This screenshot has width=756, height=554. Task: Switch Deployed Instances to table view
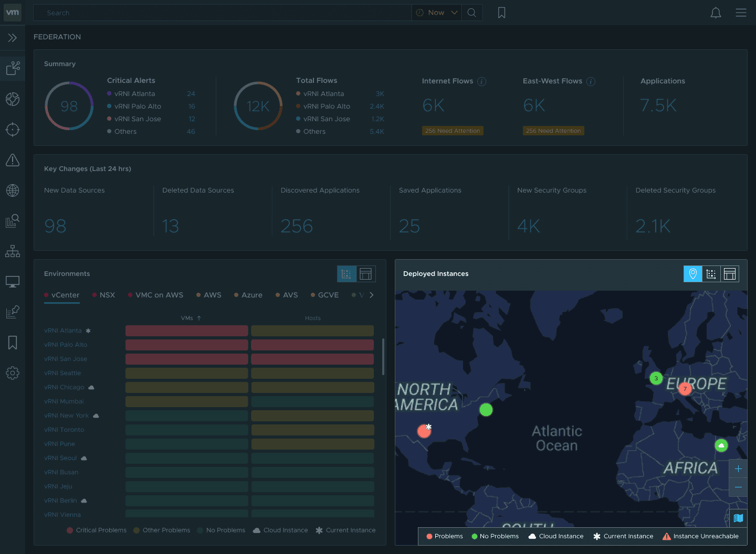pos(730,274)
